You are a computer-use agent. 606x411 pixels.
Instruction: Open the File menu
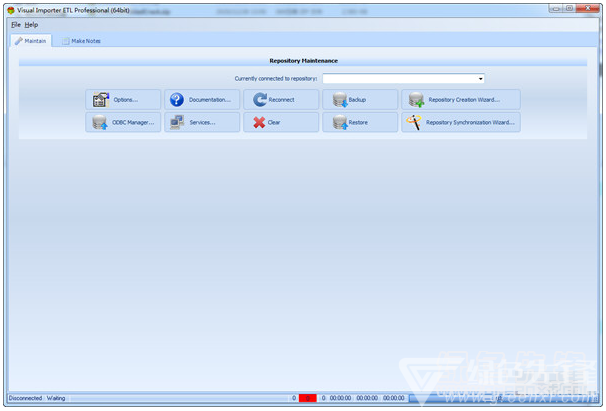[16, 25]
